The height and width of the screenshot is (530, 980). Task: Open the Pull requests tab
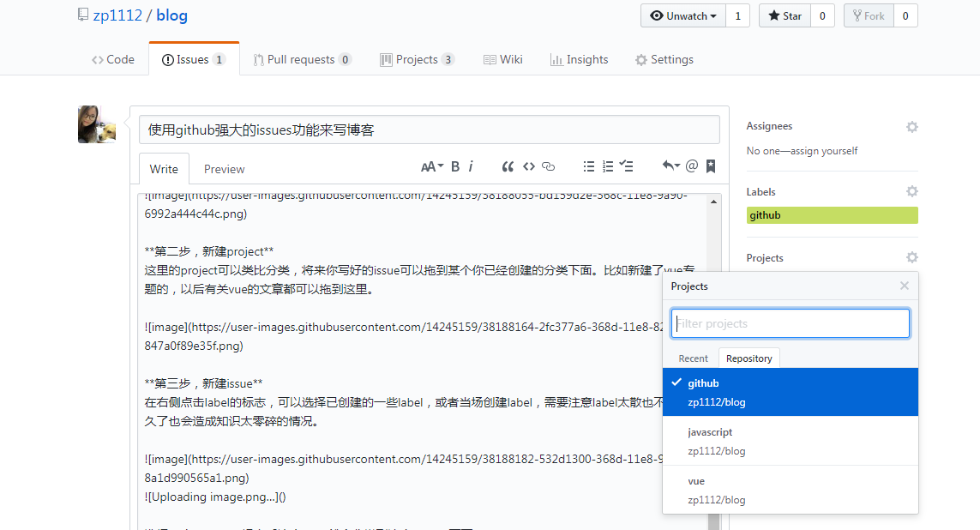coord(303,59)
